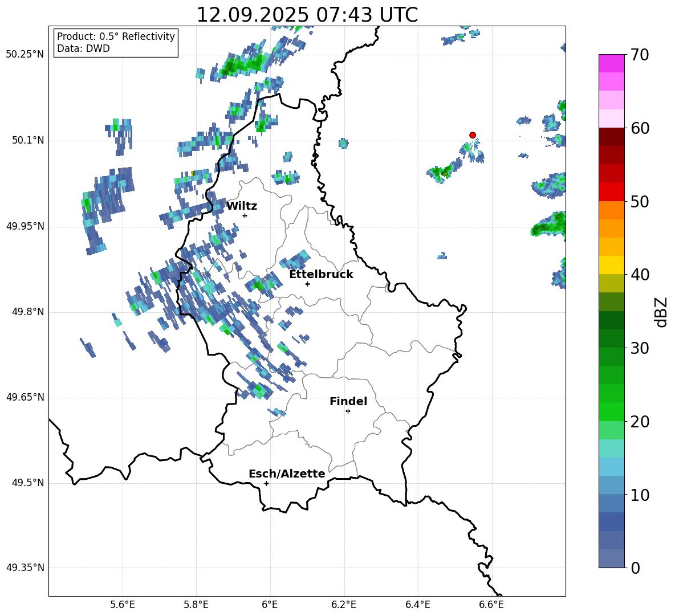675x616 pixels.
Task: Click the magenta swatch near 70 dBZ
Action: click(x=611, y=63)
